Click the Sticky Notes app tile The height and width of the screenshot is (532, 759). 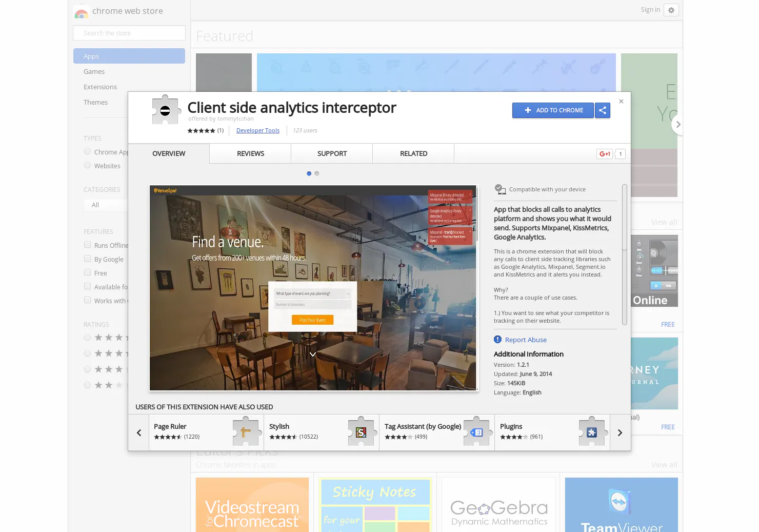click(x=375, y=505)
